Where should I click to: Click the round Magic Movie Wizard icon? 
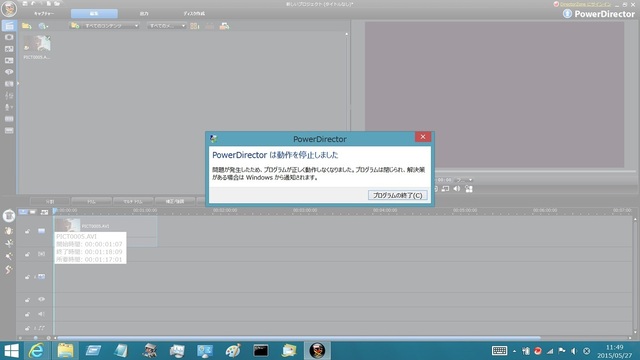9,216
